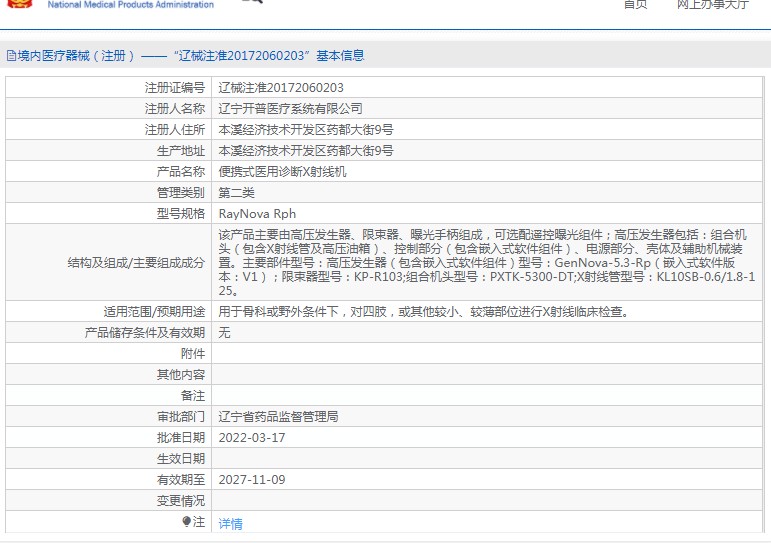The width and height of the screenshot is (771, 543).
Task: Click the 注册证编号 label
Action: tap(175, 88)
